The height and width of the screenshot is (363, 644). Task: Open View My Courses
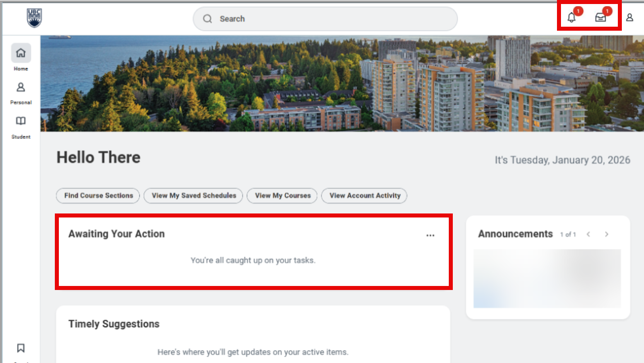tap(282, 195)
